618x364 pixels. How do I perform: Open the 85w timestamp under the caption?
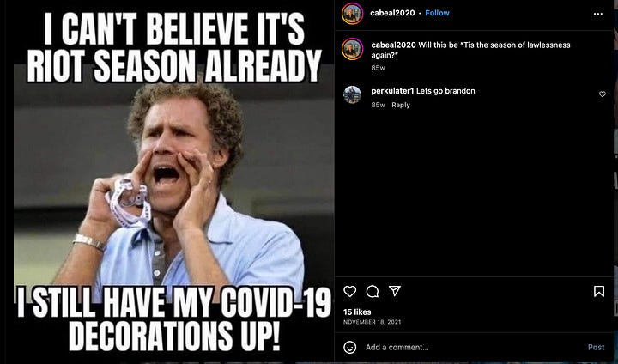(378, 68)
